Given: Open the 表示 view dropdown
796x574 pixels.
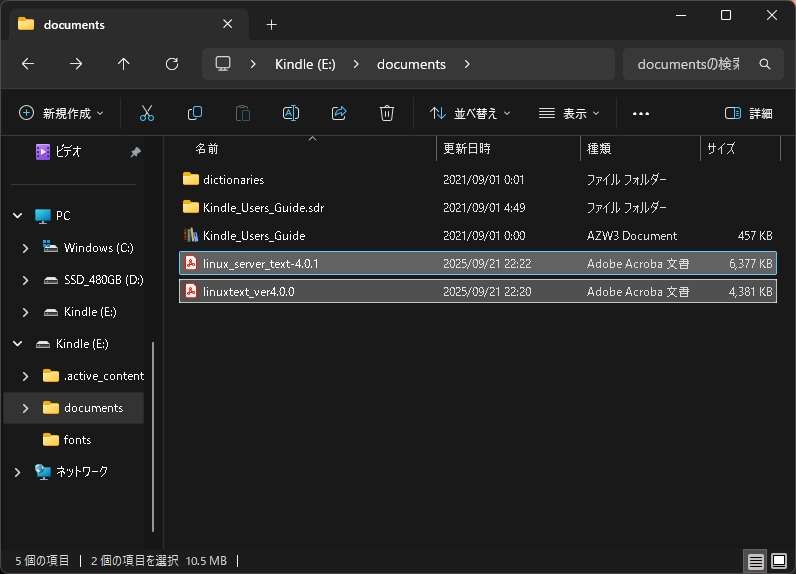Looking at the screenshot, I should click(x=569, y=114).
